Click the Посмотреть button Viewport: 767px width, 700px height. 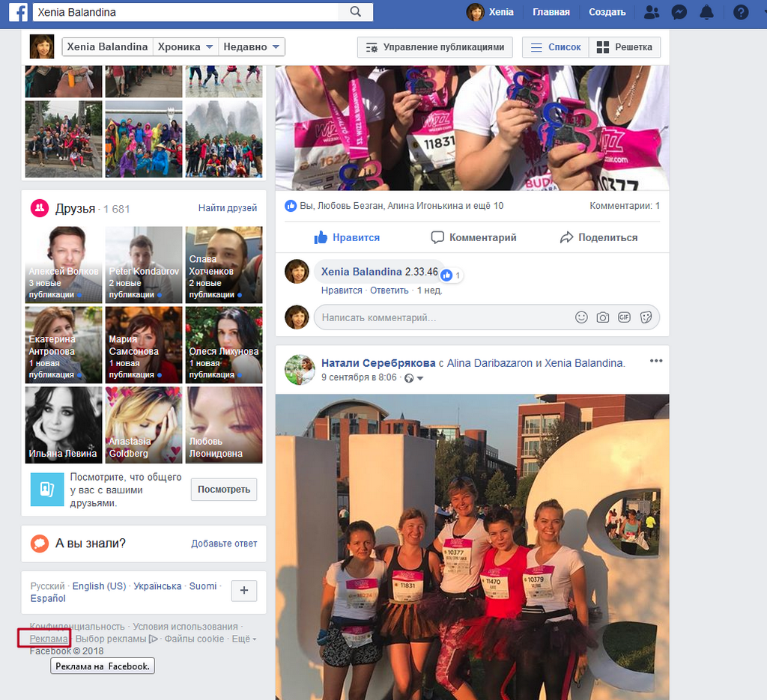pyautogui.click(x=223, y=490)
